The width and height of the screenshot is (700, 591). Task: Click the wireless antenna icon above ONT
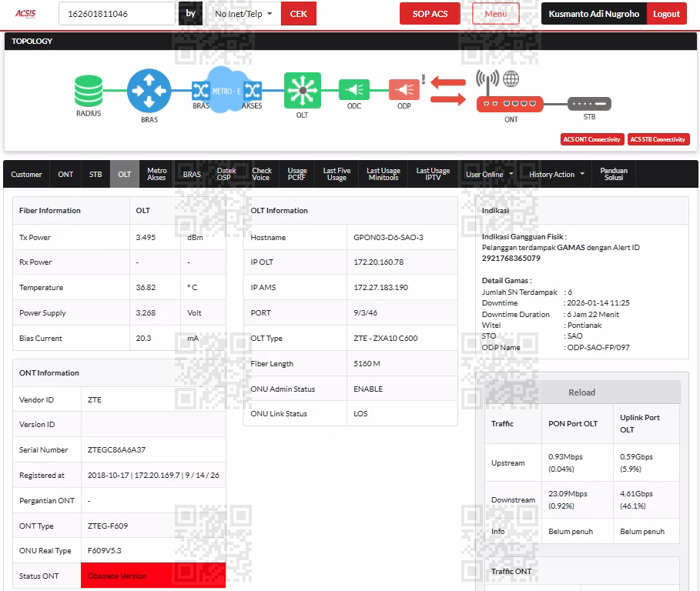(487, 81)
